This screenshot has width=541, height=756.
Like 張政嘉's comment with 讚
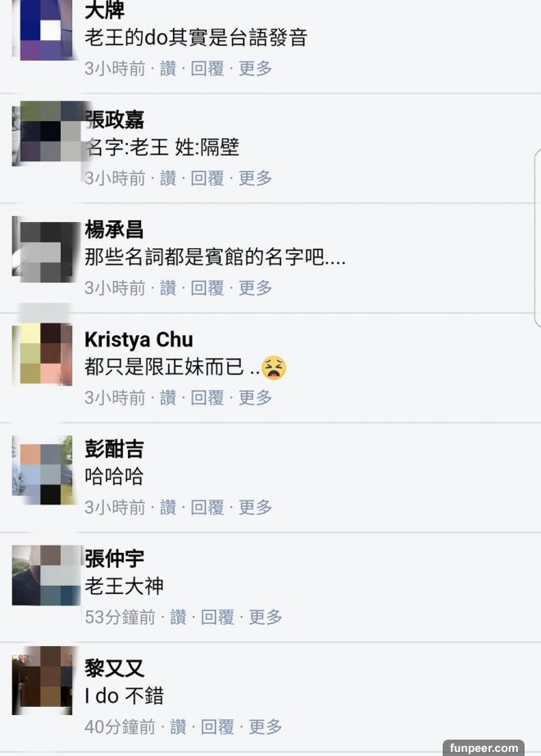point(168,179)
